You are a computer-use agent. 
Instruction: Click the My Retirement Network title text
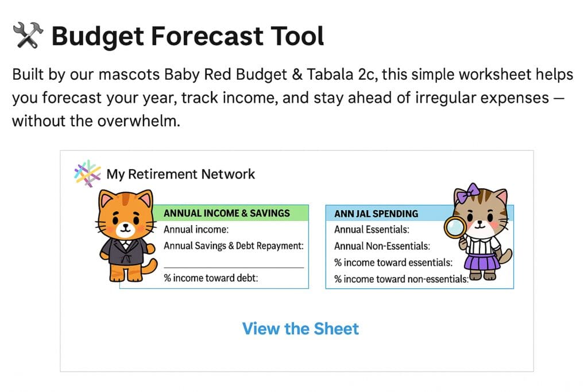[x=181, y=174]
